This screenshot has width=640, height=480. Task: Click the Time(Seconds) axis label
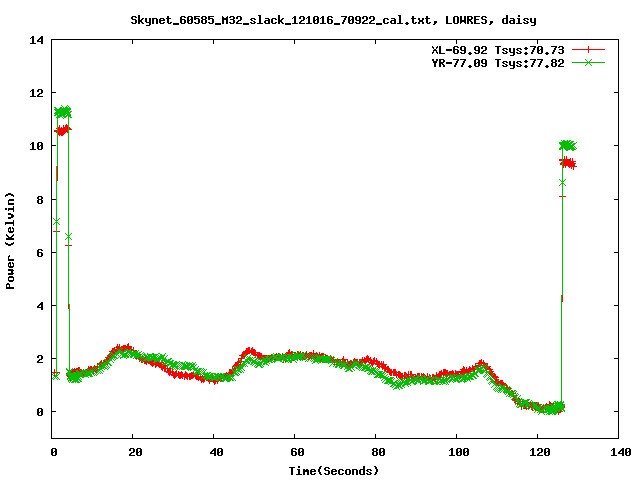click(334, 471)
